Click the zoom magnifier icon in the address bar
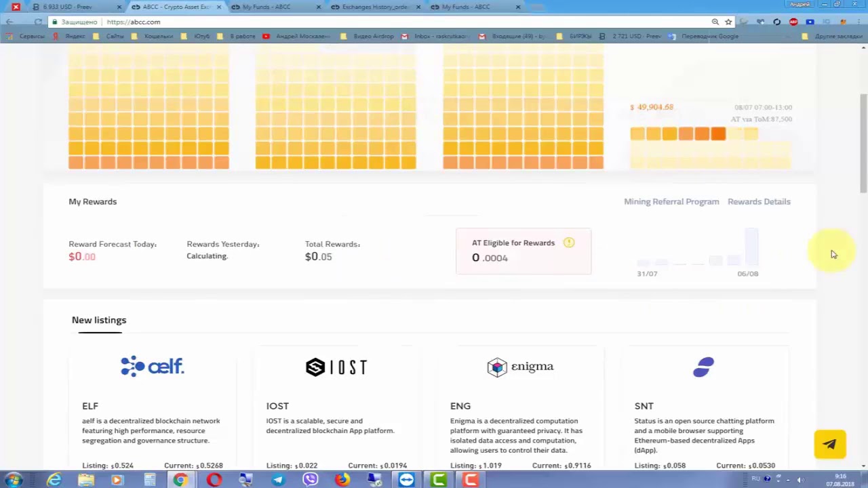Image resolution: width=868 pixels, height=488 pixels. click(715, 22)
